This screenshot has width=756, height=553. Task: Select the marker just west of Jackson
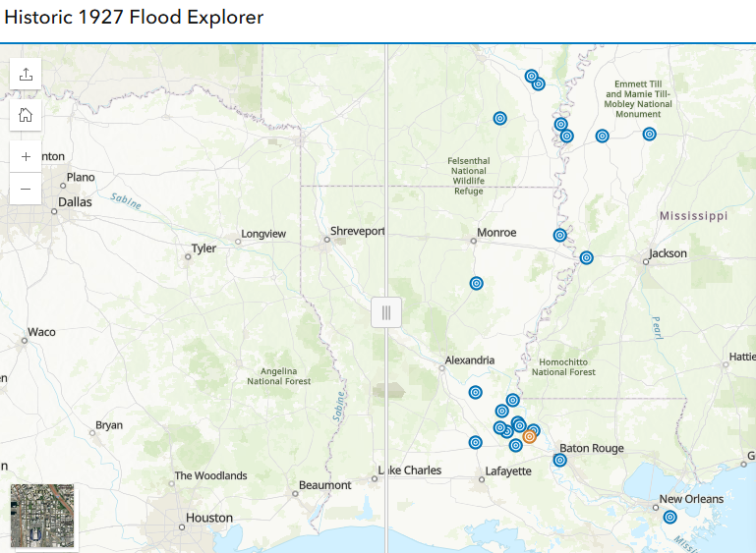586,257
